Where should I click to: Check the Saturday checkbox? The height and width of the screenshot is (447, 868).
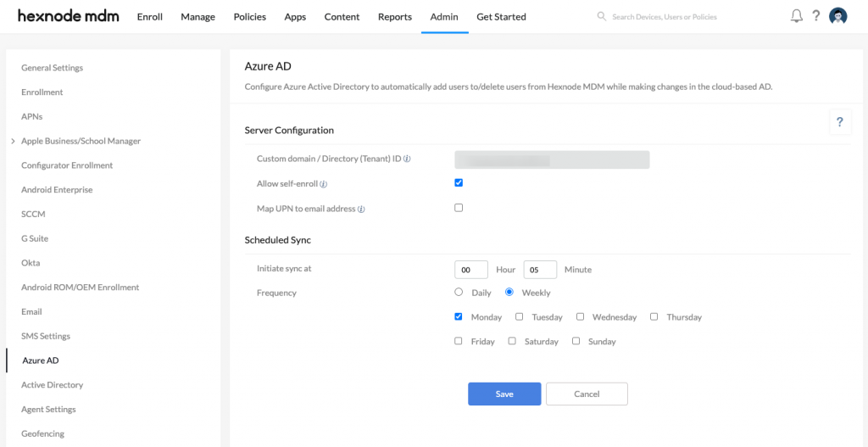click(512, 341)
